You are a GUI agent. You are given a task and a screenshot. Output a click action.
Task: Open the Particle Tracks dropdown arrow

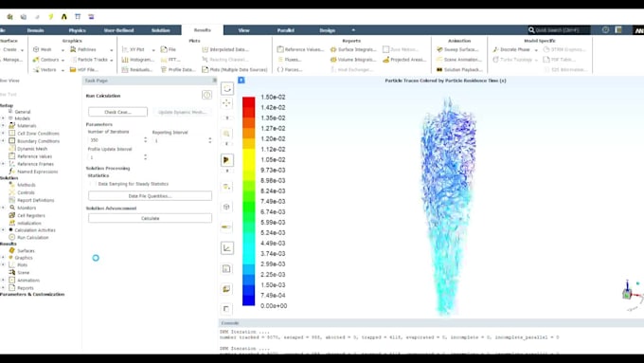(x=112, y=60)
